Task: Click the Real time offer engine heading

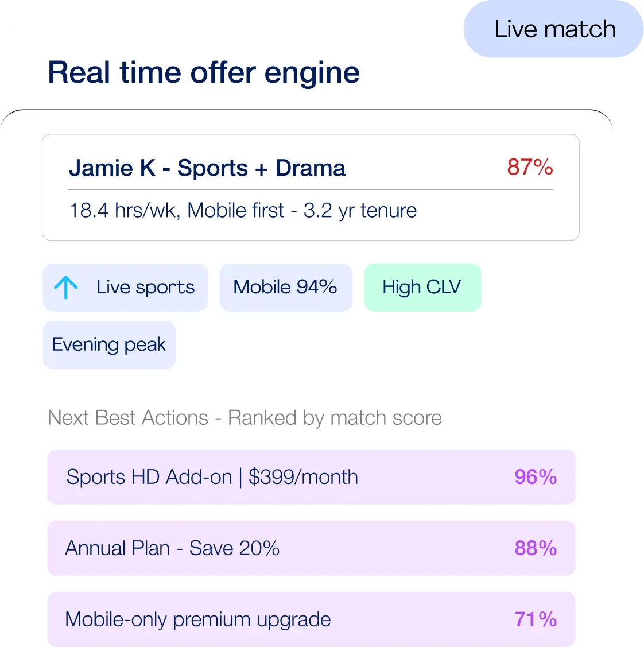Action: (x=204, y=73)
